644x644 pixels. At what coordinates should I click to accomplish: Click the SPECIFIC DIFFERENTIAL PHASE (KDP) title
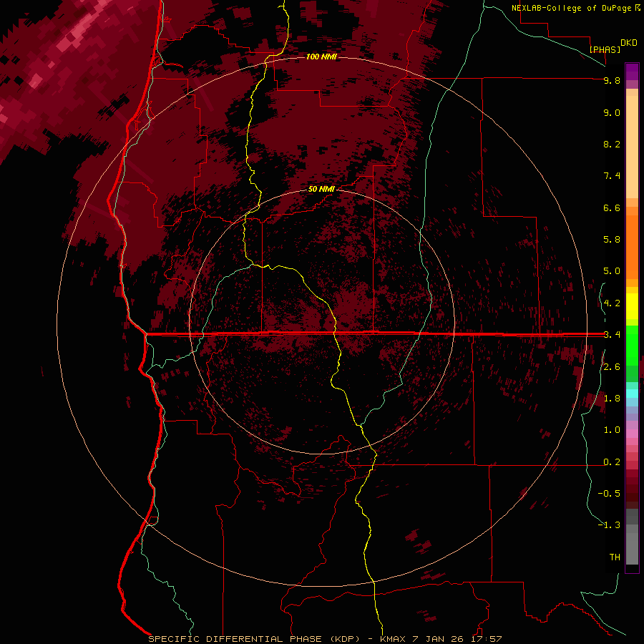[x=254, y=639]
